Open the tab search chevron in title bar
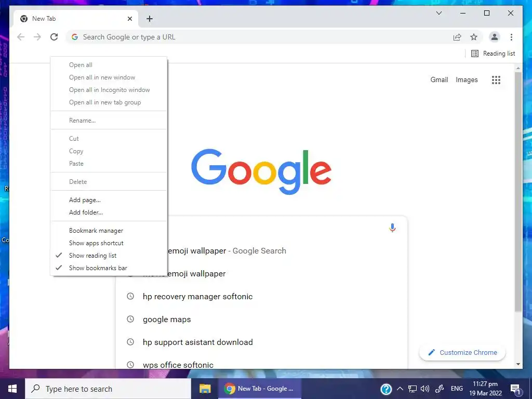This screenshot has height=399, width=532. pos(438,13)
